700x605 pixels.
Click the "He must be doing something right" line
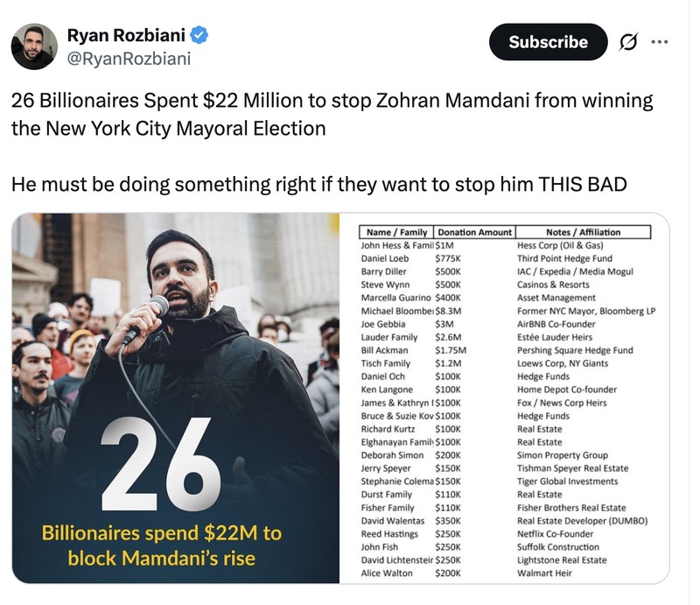tap(318, 185)
